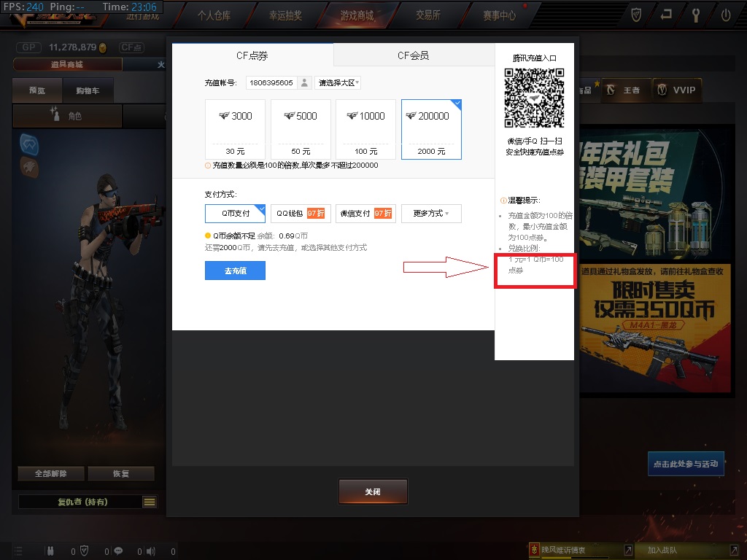Close the recharge dialog with 关闭

(373, 491)
